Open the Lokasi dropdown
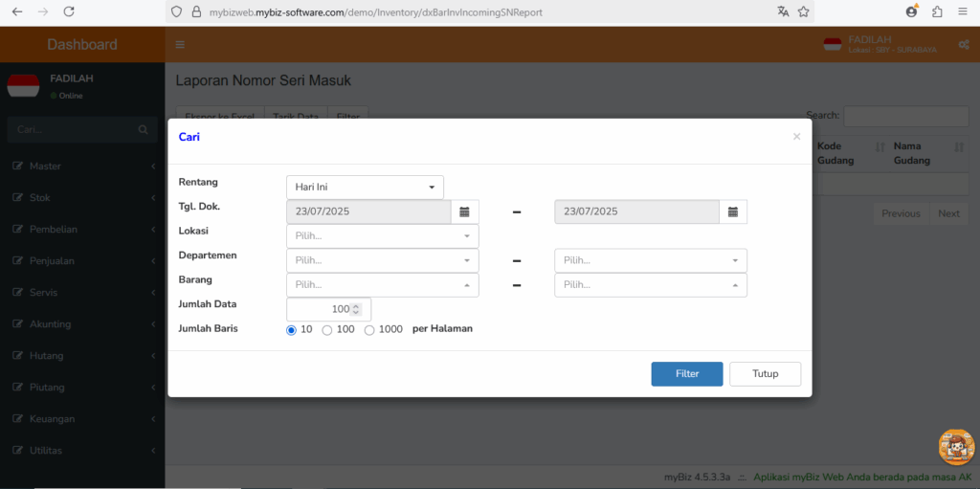 383,236
